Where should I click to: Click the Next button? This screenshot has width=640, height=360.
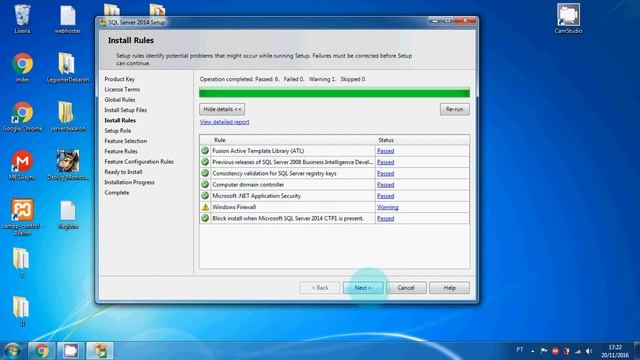(363, 288)
